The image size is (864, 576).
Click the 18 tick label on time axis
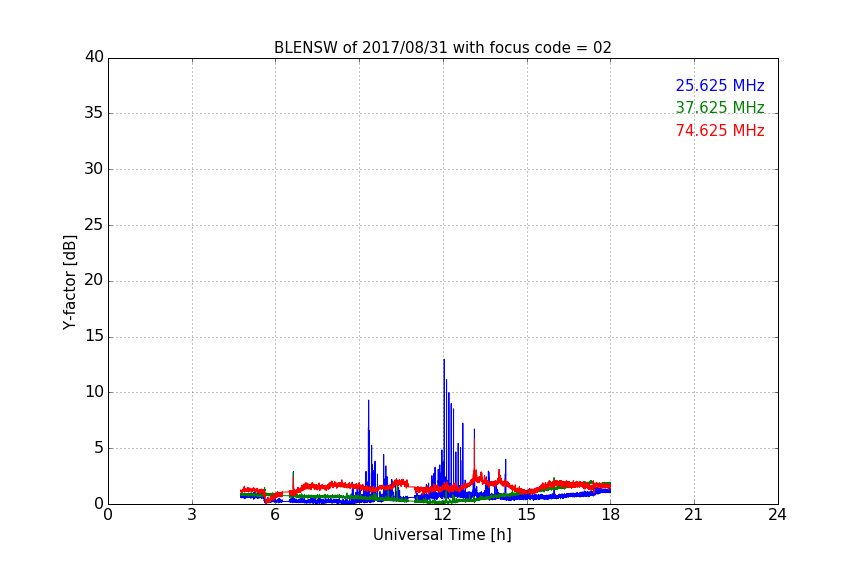(x=610, y=515)
